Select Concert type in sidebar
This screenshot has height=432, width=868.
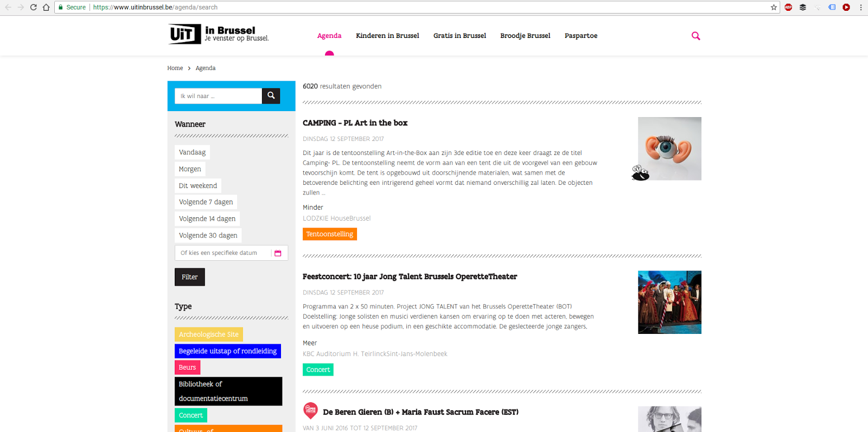(191, 415)
